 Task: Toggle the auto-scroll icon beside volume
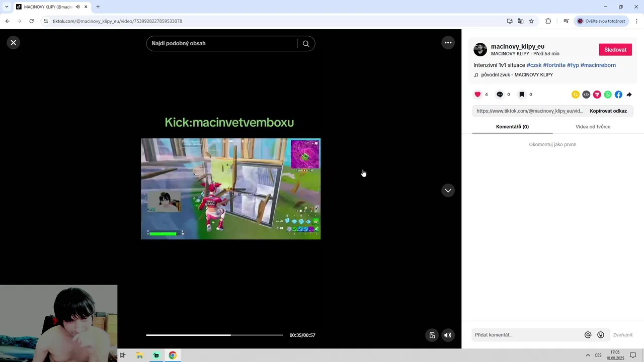point(432,335)
